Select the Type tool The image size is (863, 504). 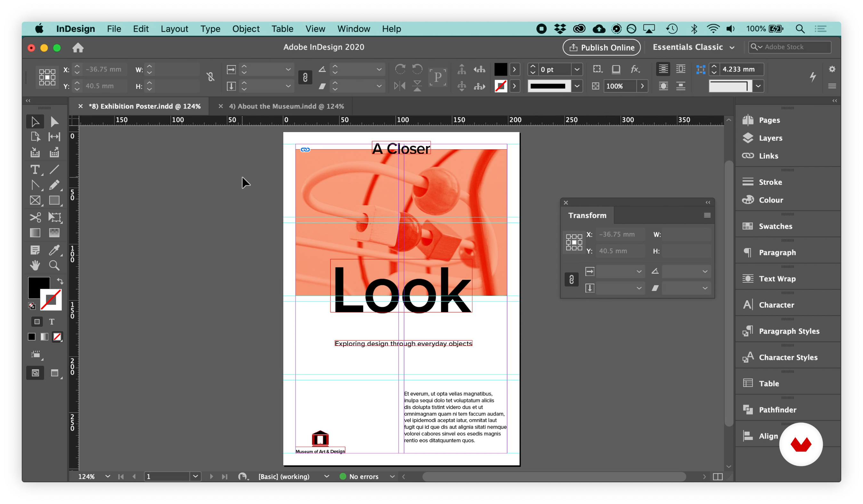click(x=35, y=169)
